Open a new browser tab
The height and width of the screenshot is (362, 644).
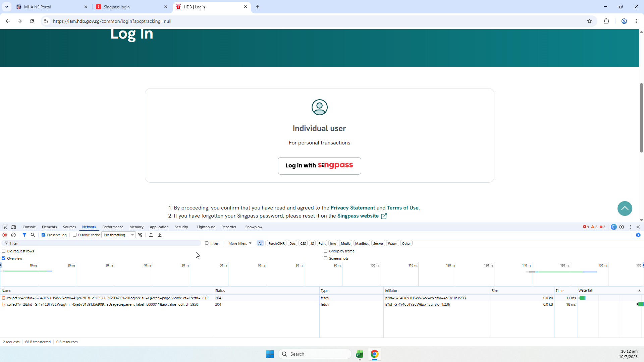pyautogui.click(x=258, y=7)
